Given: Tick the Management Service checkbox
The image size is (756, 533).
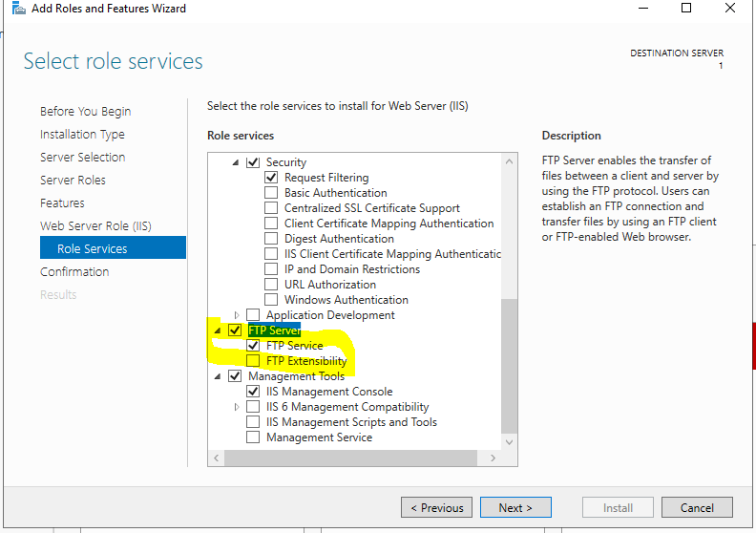Looking at the screenshot, I should [x=253, y=437].
